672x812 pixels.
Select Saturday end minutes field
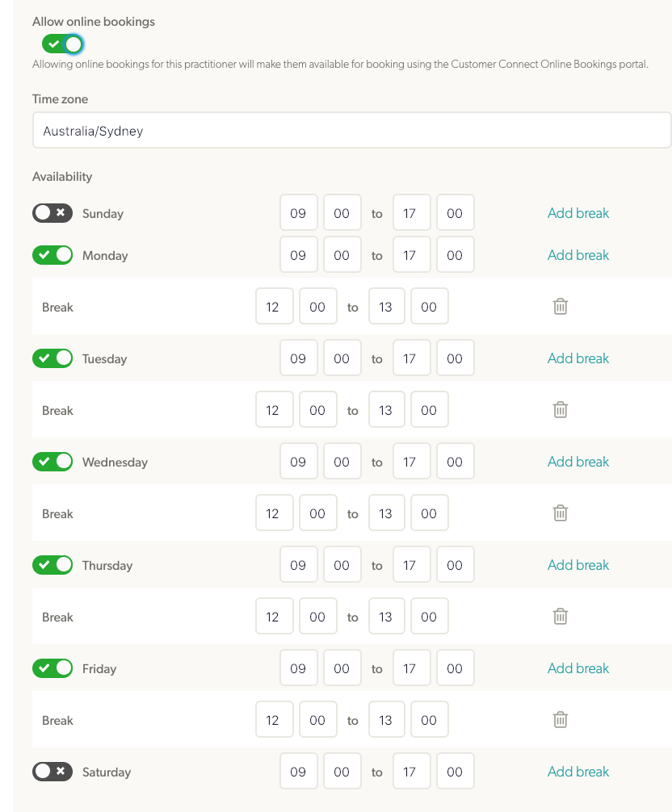[455, 772]
